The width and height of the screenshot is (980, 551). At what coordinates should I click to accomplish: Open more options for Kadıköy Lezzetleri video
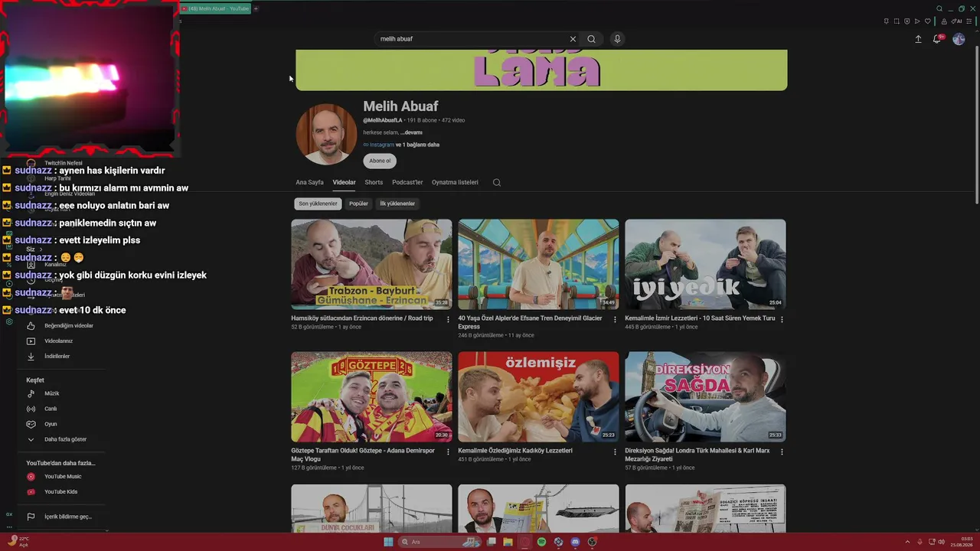tap(615, 452)
